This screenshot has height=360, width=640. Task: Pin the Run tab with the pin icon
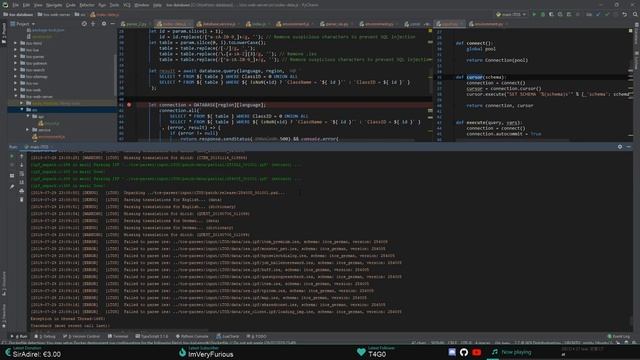click(12, 187)
